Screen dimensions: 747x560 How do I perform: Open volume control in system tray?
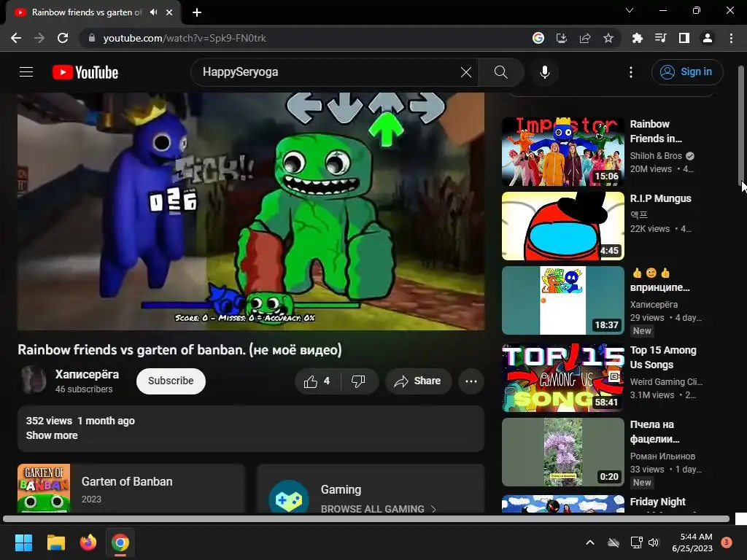click(x=653, y=542)
